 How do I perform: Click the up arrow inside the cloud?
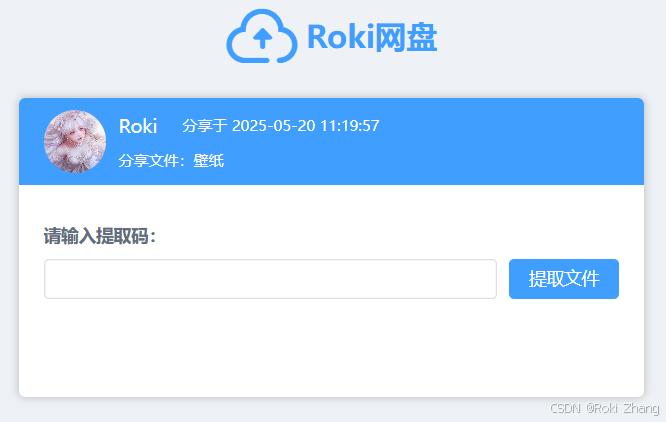262,39
